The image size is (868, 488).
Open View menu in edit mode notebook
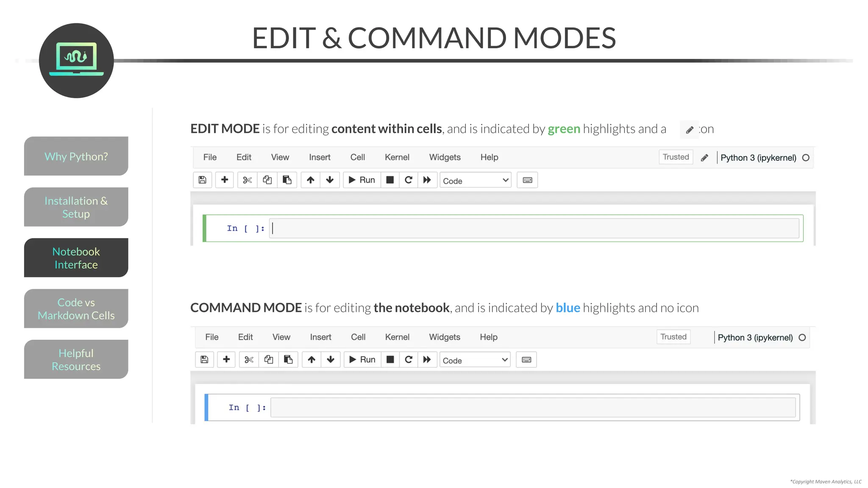pyautogui.click(x=280, y=157)
